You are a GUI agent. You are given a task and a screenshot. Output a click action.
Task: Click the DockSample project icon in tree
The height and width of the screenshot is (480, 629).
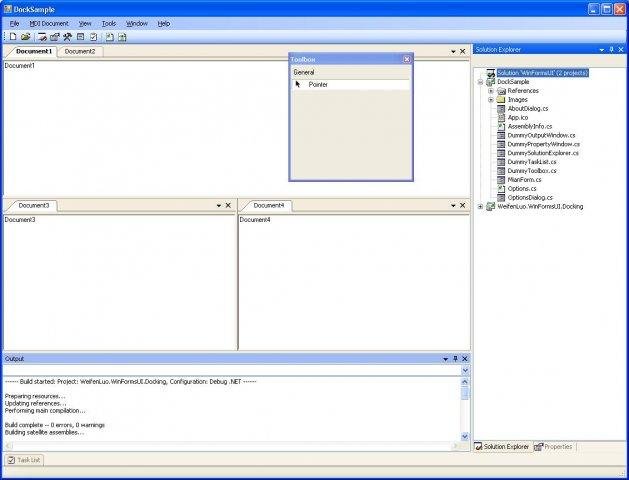[490, 82]
